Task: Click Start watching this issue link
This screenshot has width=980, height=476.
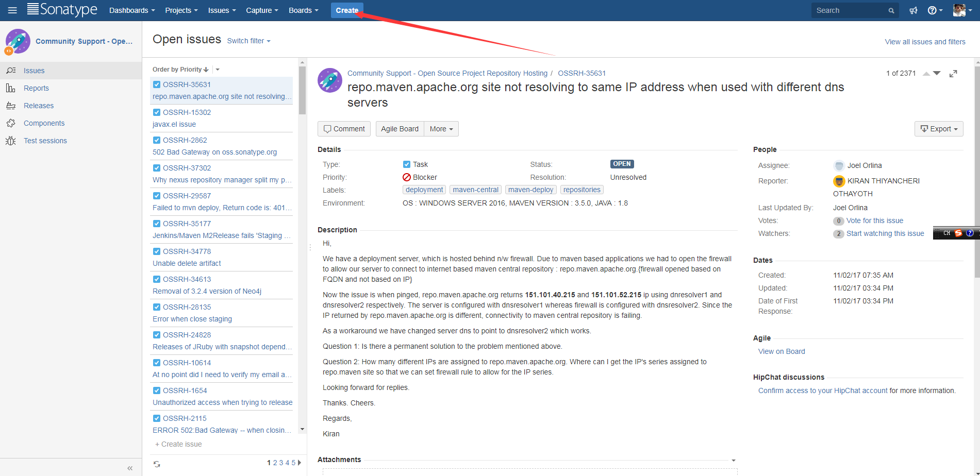Action: coord(885,233)
